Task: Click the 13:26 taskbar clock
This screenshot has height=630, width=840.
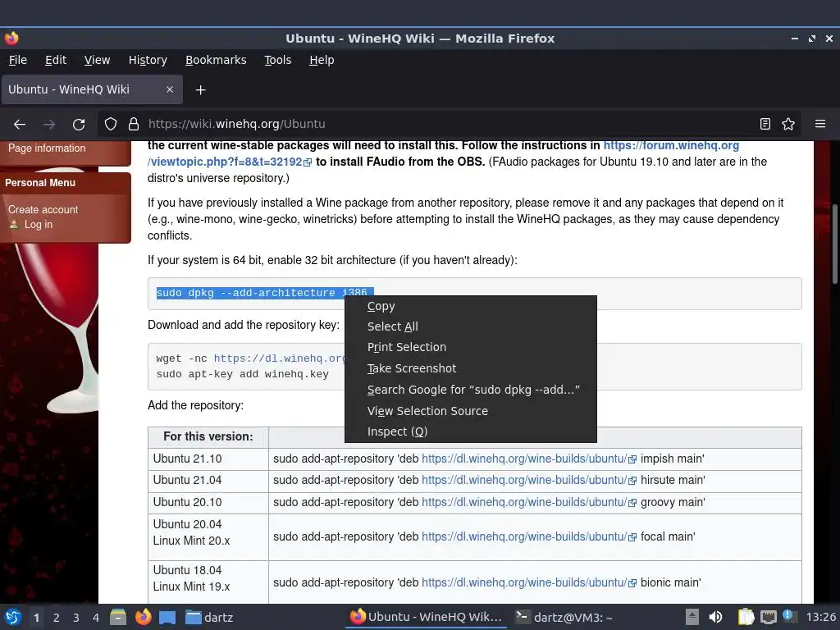Action: coord(820,617)
